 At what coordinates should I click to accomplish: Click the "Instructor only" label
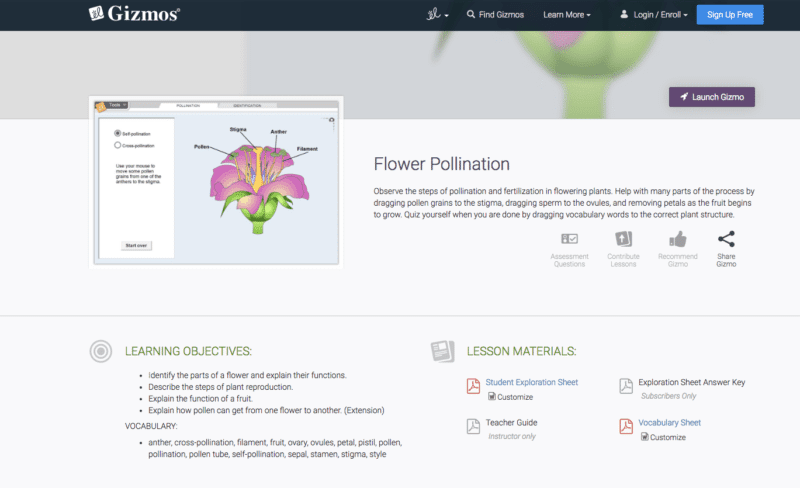pos(512,436)
